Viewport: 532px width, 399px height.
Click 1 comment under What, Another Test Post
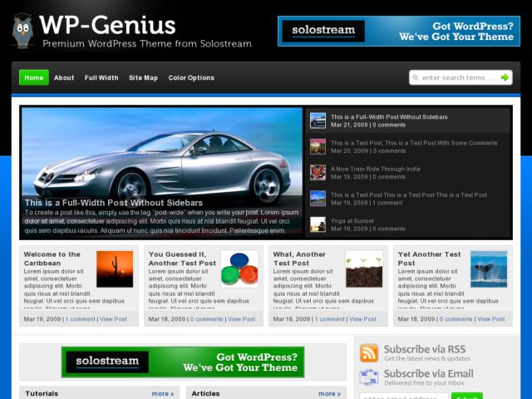click(x=330, y=319)
